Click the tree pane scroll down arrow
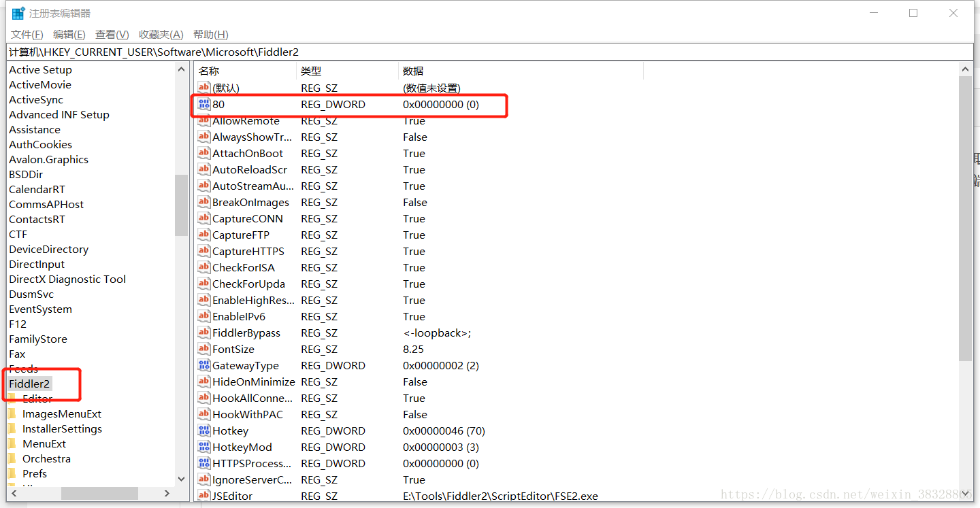The image size is (980, 508). point(181,479)
